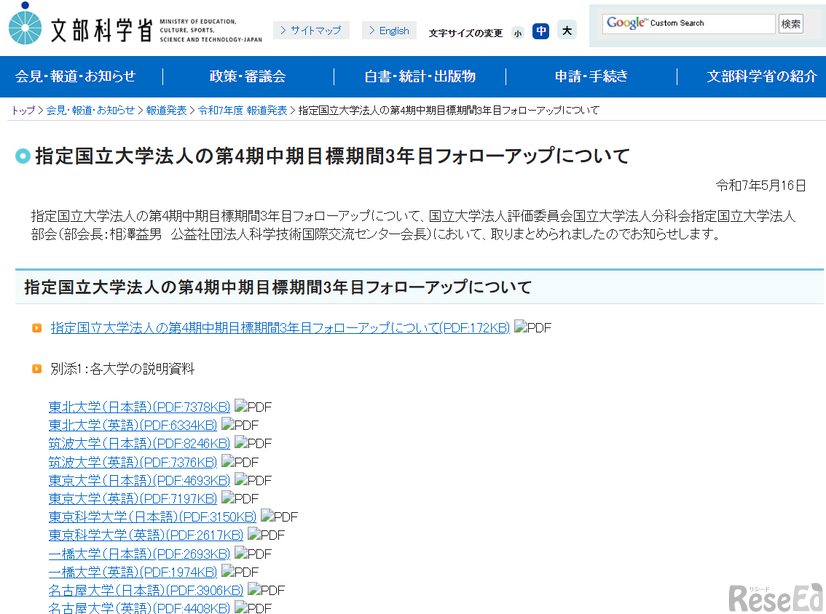Screen dimensions: 826x614
Task: Click the 検索 search button
Action: 791,24
